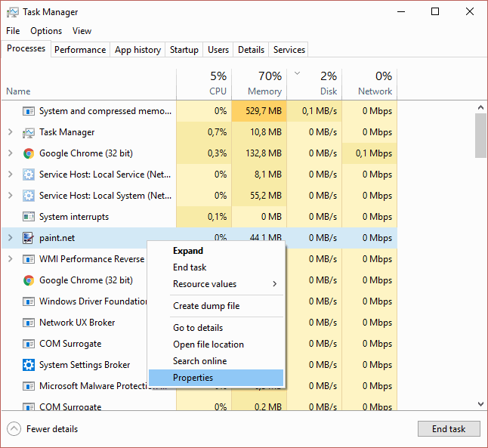This screenshot has height=448, width=488.
Task: Collapse view using Fewer details arrow icon
Action: pyautogui.click(x=14, y=429)
